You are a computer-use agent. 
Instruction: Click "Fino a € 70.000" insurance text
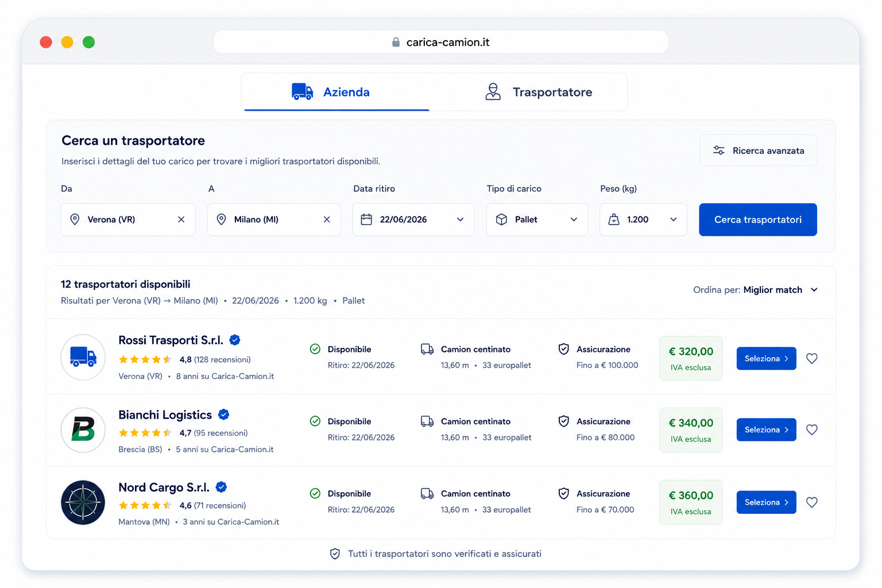606,510
